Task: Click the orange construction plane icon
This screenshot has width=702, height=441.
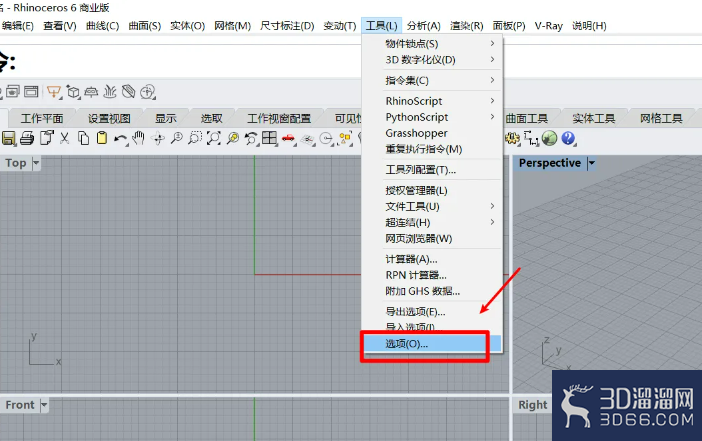Action: pyautogui.click(x=54, y=92)
